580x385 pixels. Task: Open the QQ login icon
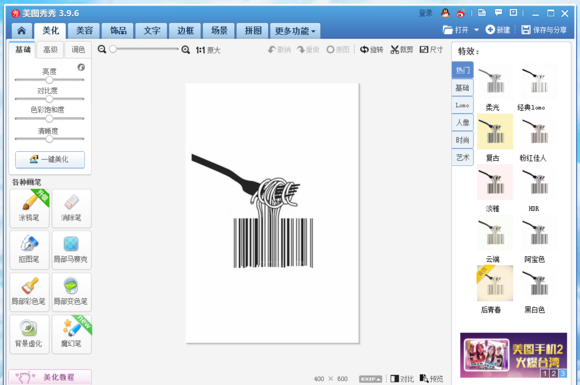pyautogui.click(x=445, y=13)
